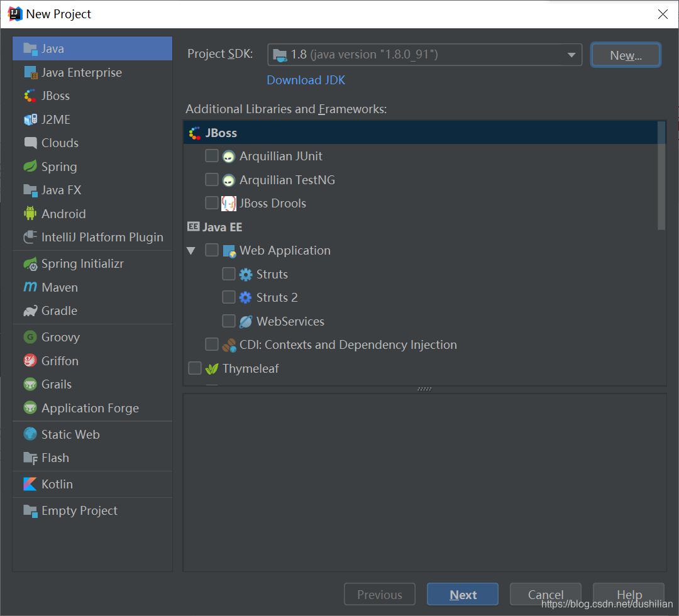The height and width of the screenshot is (616, 679).
Task: Tick the JBoss Drools checkbox
Action: pyautogui.click(x=212, y=203)
